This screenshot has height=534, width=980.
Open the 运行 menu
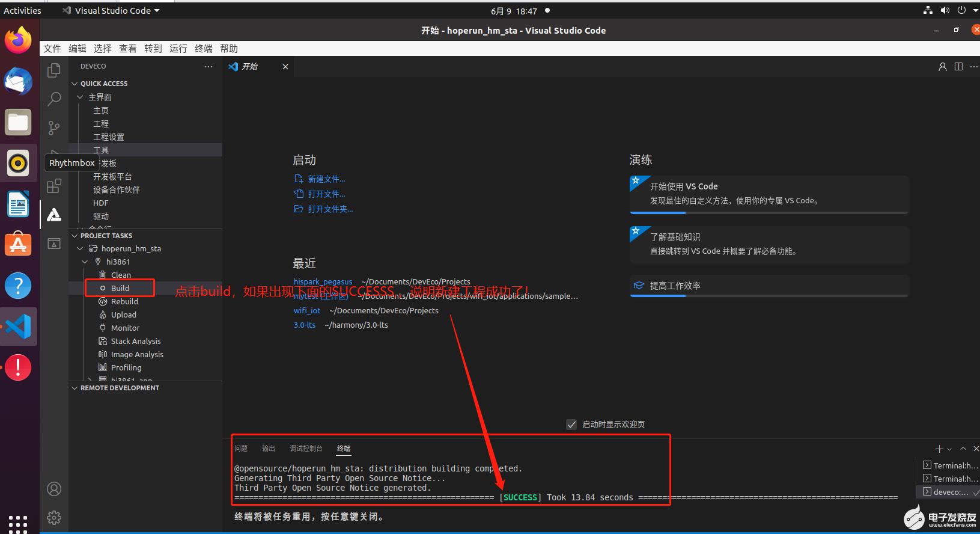click(178, 49)
